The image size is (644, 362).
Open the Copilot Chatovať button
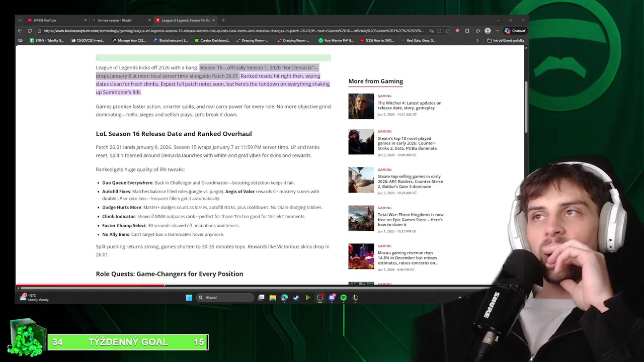(515, 31)
